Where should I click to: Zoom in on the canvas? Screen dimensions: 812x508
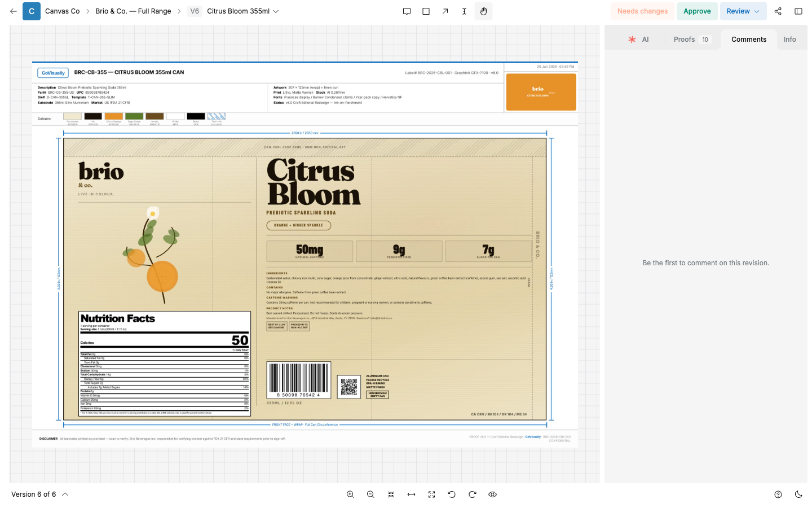click(x=350, y=494)
